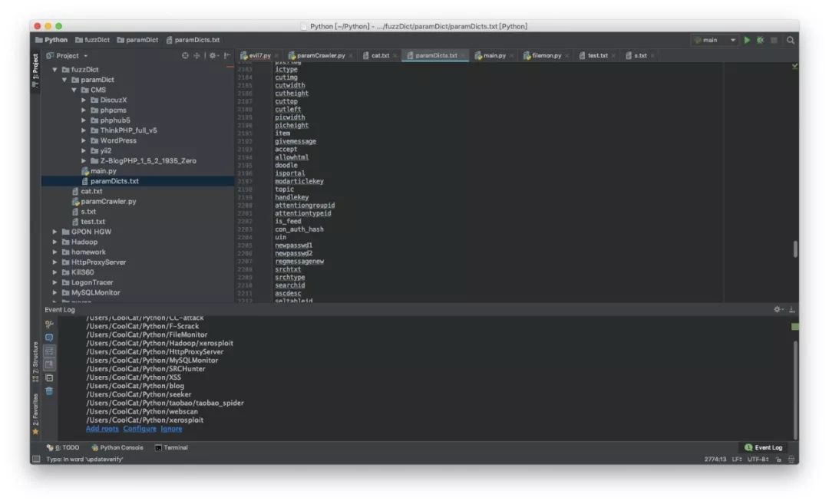This screenshot has height=504, width=829.
Task: Expand the WordPress folder in tree
Action: tap(84, 140)
